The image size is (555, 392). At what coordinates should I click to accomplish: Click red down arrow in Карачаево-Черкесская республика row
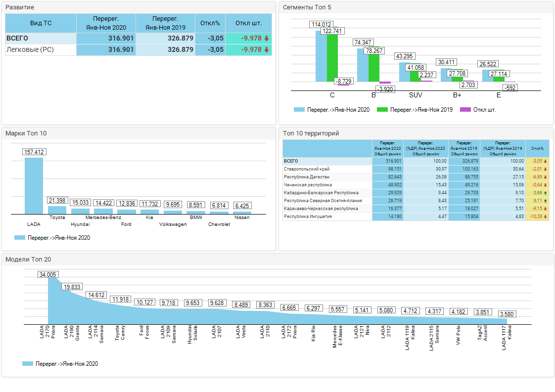(x=545, y=209)
